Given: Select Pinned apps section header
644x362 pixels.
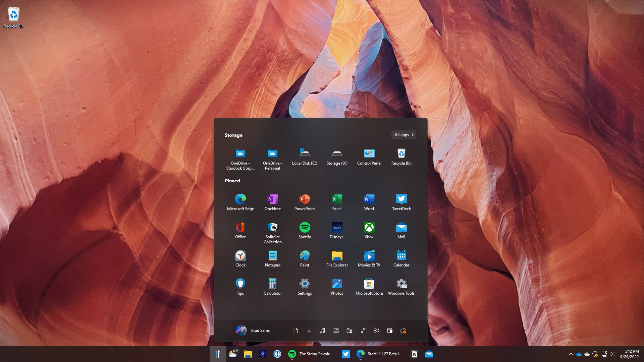Looking at the screenshot, I should (232, 180).
